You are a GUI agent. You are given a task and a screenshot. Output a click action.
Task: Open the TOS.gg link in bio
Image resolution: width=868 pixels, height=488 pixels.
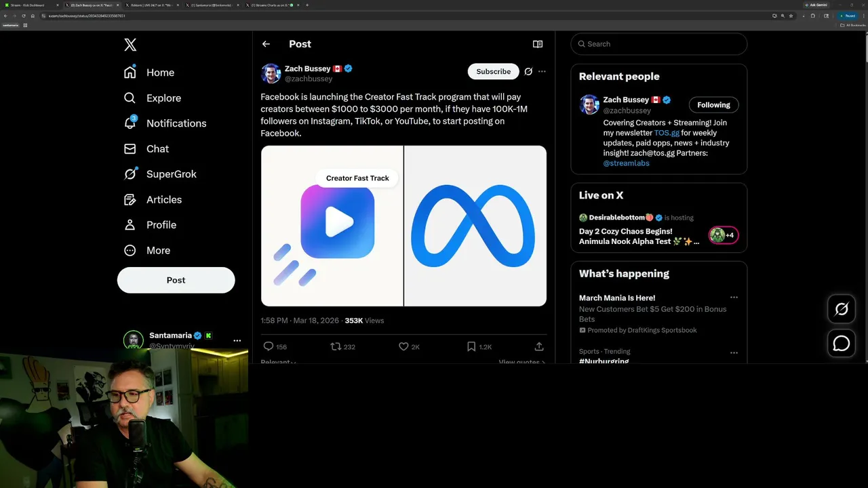click(667, 133)
